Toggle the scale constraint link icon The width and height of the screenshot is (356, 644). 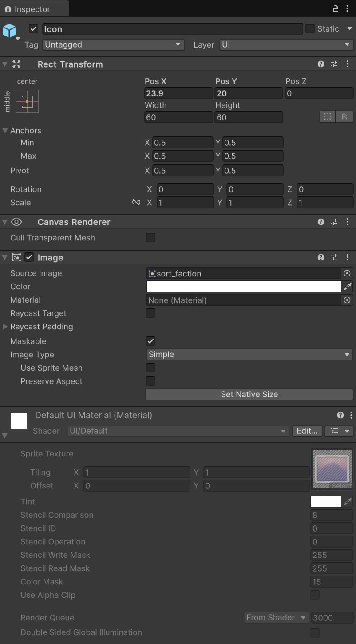136,202
